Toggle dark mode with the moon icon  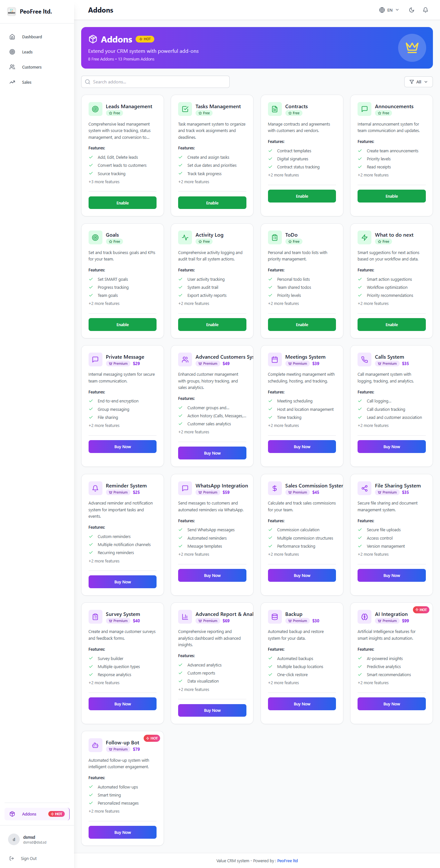[x=411, y=10]
